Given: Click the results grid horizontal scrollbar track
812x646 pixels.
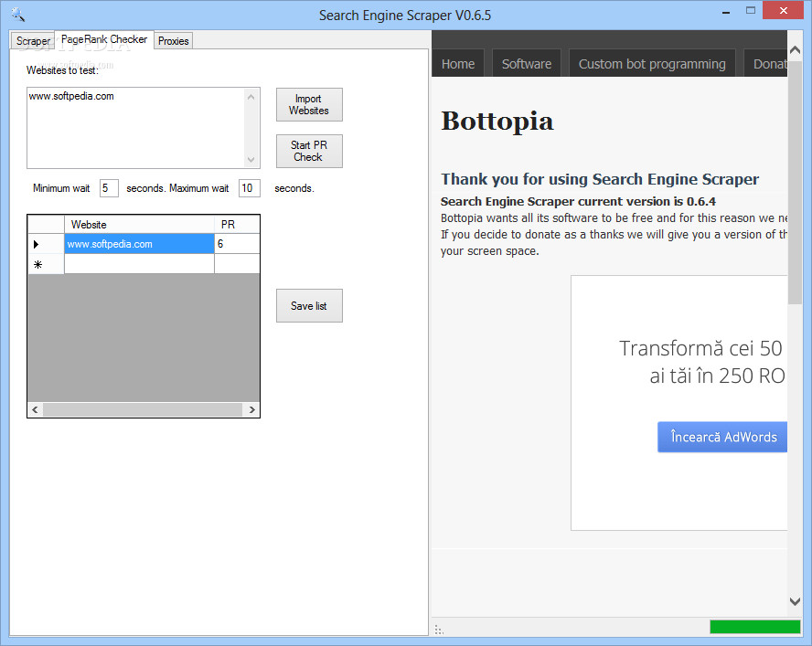Looking at the screenshot, I should click(143, 409).
